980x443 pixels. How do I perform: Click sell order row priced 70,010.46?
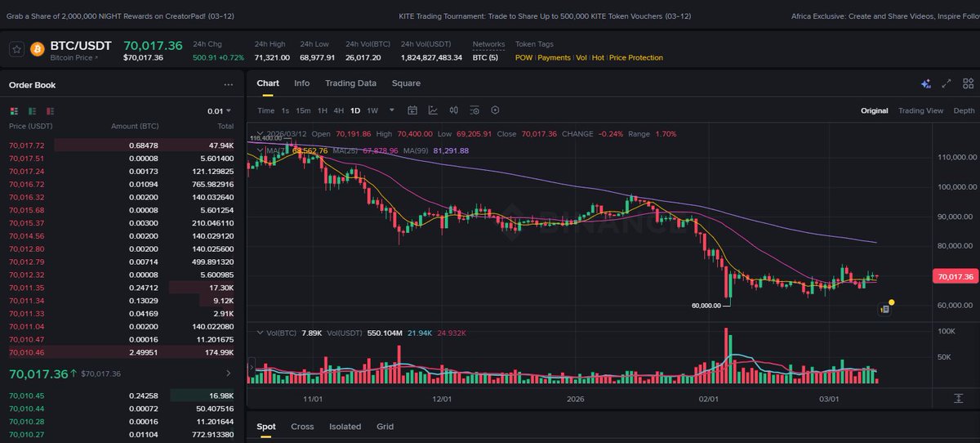122,352
